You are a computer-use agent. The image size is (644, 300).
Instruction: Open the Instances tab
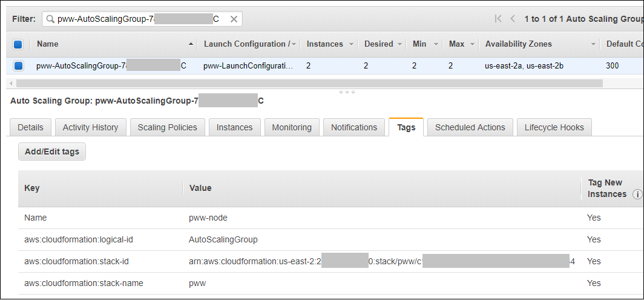click(234, 127)
